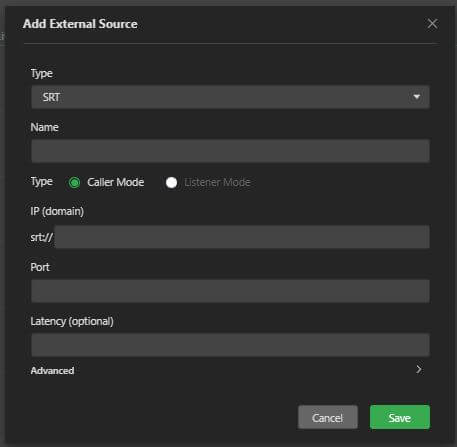Close the Add External Source dialog
This screenshot has height=447, width=457.
(432, 24)
